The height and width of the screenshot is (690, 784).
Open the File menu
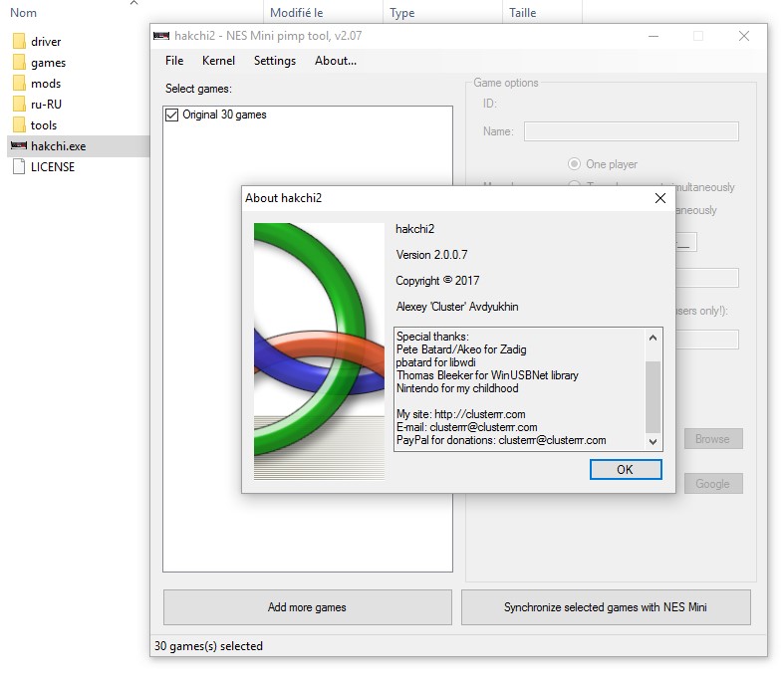[x=174, y=61]
